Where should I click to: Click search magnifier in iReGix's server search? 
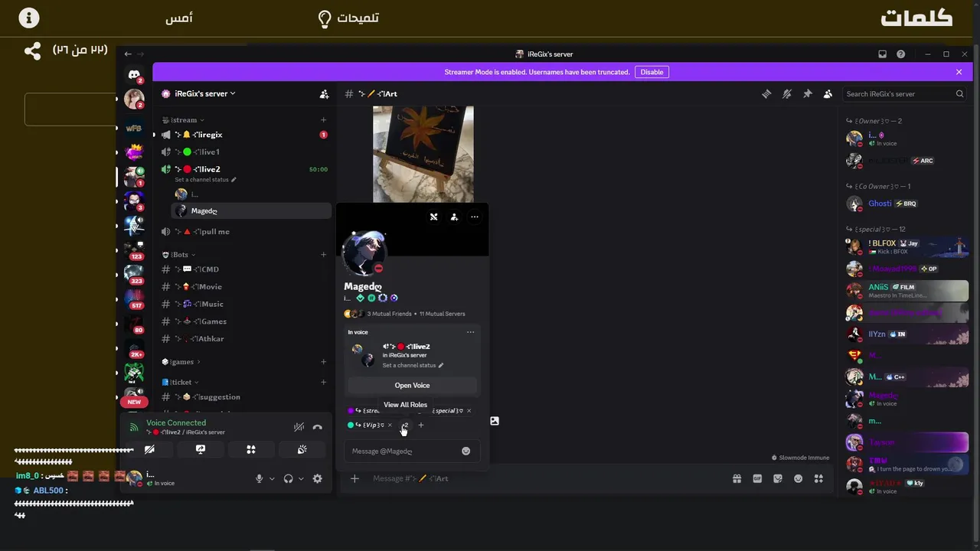point(959,94)
